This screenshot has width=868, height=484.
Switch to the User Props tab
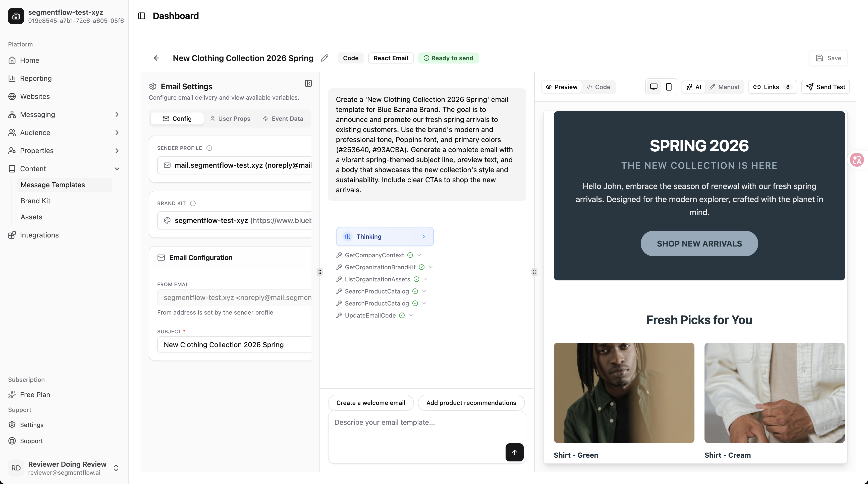coord(230,118)
